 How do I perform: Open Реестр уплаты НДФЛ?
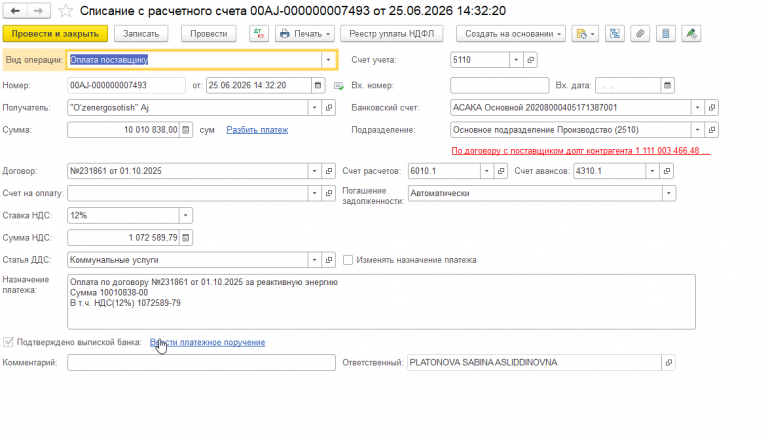tap(391, 34)
